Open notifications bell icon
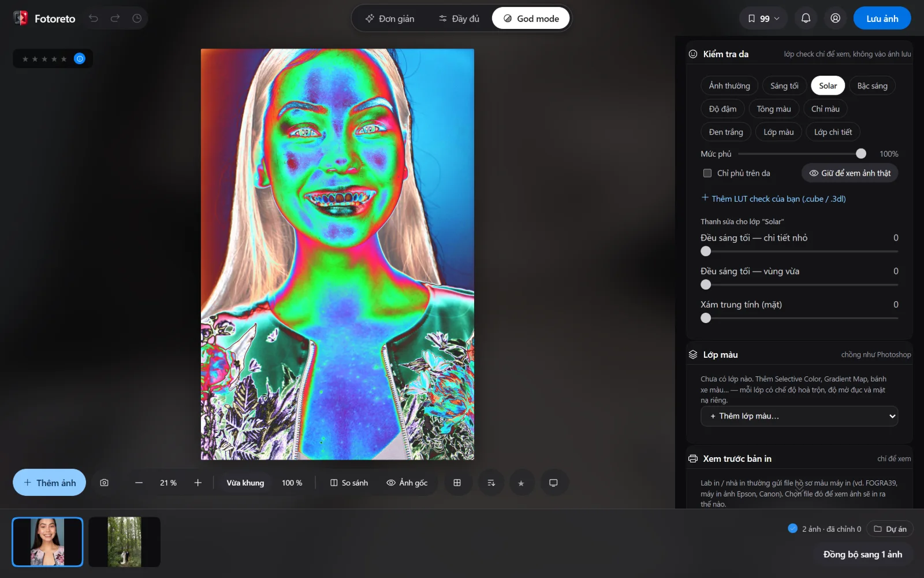924x578 pixels. [x=806, y=18]
